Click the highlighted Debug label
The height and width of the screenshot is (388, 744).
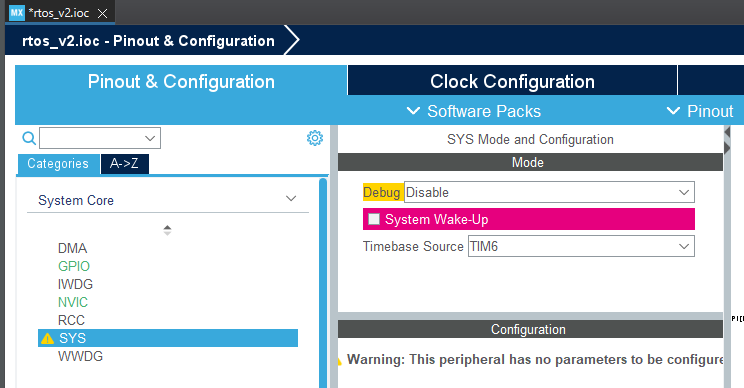point(382,192)
